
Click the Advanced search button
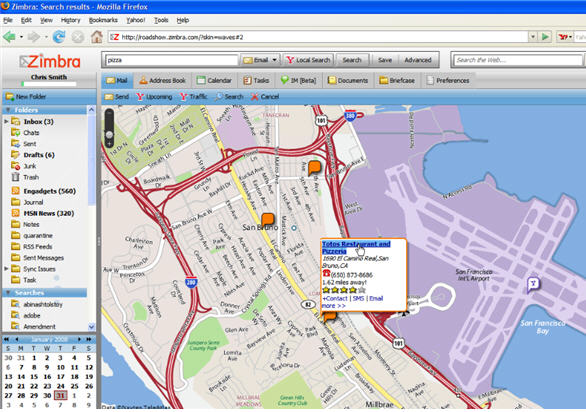417,60
